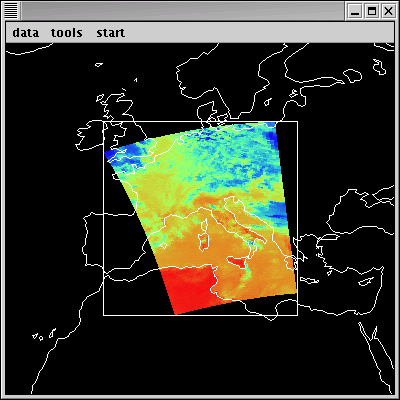This screenshot has height=400, width=400.
Task: Open the start menu
Action: pyautogui.click(x=111, y=33)
